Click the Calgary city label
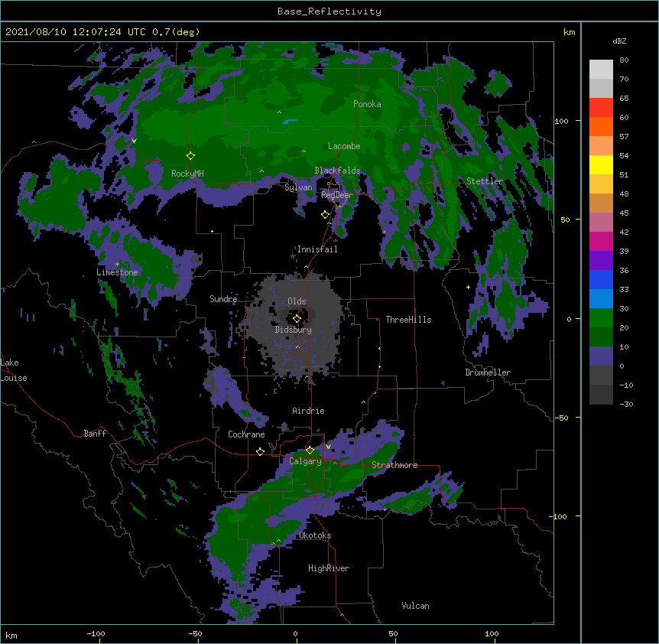659x644 pixels. tap(305, 461)
